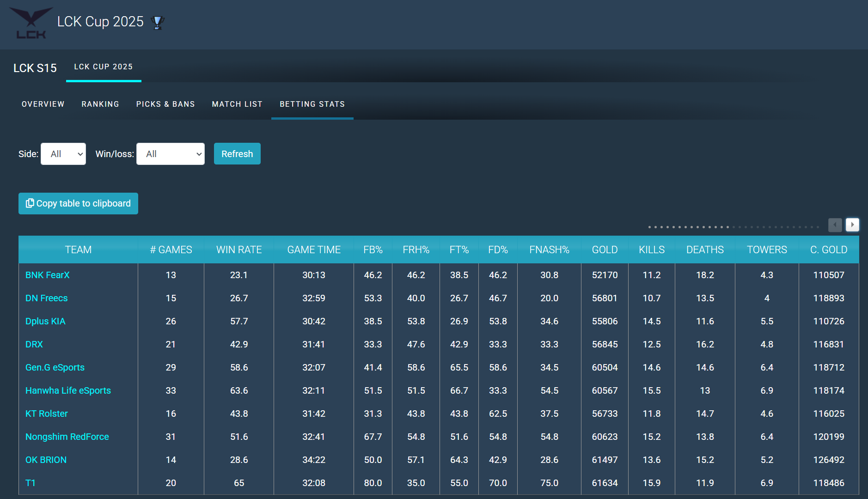Image resolution: width=868 pixels, height=499 pixels.
Task: Sort by the FT% column header
Action: (459, 249)
